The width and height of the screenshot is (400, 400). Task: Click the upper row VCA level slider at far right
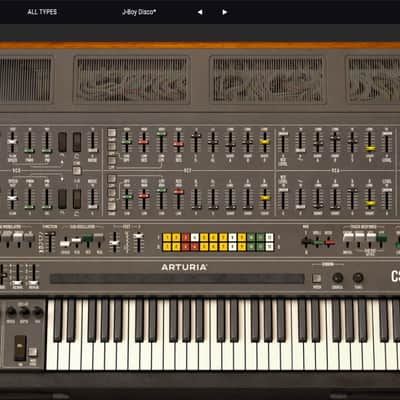387,134
